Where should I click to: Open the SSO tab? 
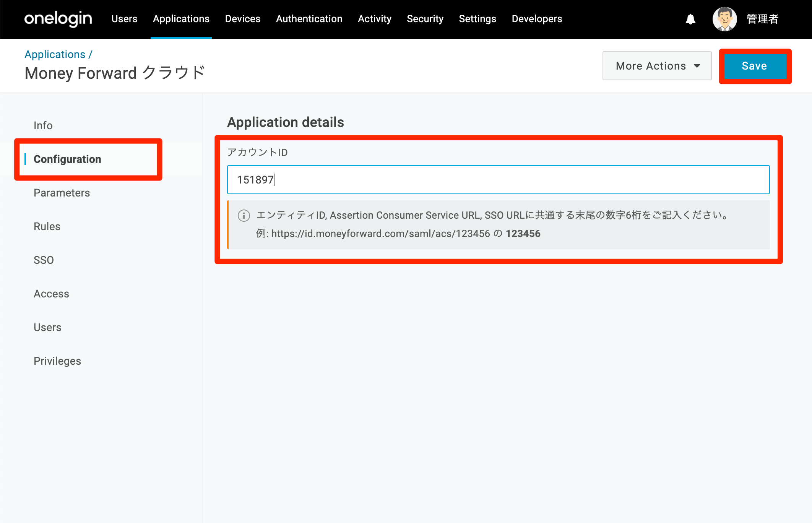44,260
